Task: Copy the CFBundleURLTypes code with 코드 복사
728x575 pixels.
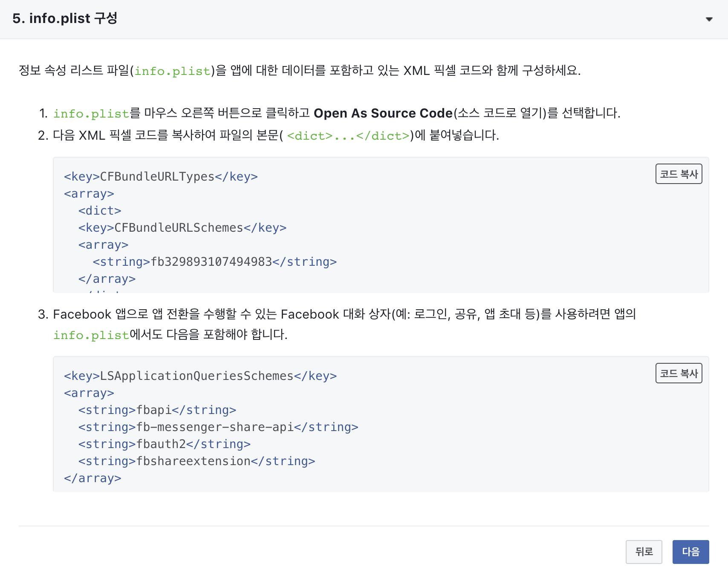Action: pos(679,174)
